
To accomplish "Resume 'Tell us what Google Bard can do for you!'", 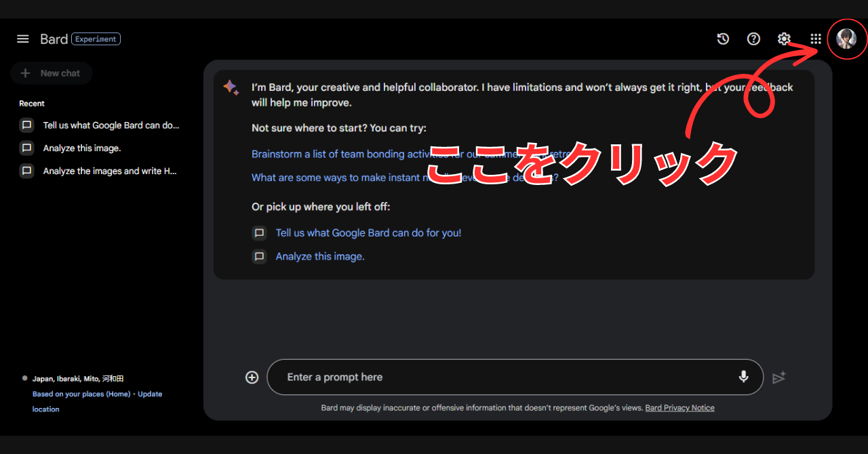I will coord(368,233).
